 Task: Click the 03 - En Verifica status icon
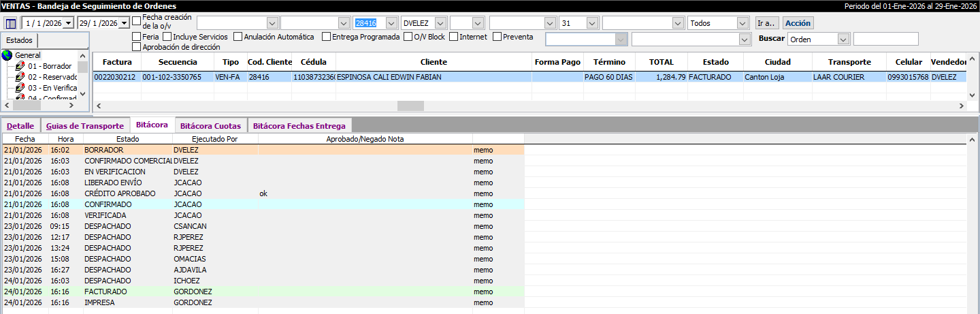coord(20,89)
